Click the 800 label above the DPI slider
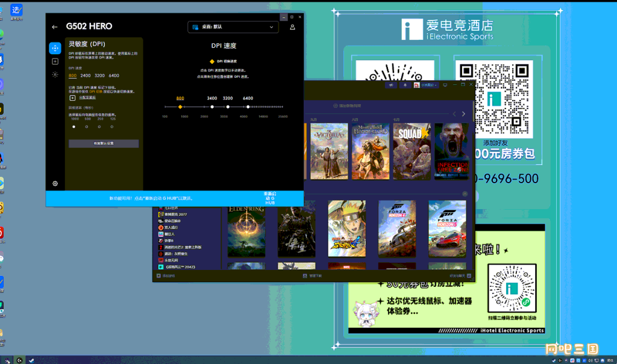Image resolution: width=617 pixels, height=364 pixels. 180,98
